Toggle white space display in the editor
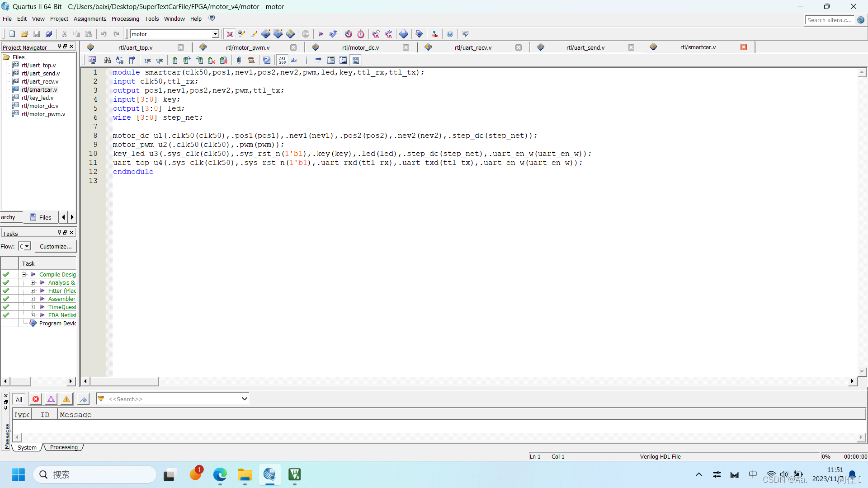The image size is (868, 488). pos(294,60)
